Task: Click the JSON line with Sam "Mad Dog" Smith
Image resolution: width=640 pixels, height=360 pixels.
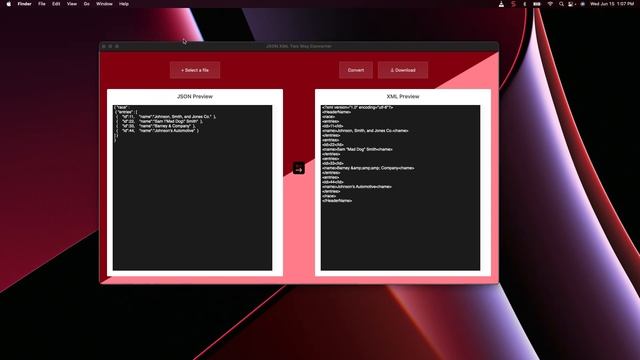Action: click(x=159, y=121)
